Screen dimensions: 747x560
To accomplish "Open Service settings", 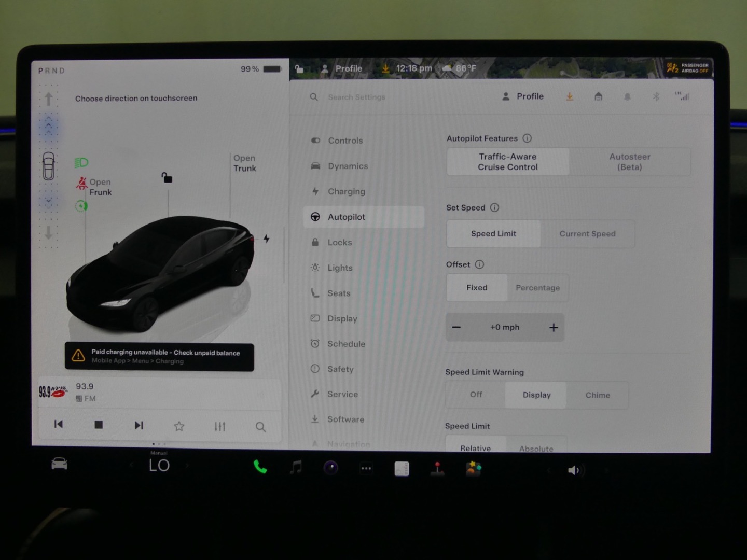I will click(x=364, y=394).
